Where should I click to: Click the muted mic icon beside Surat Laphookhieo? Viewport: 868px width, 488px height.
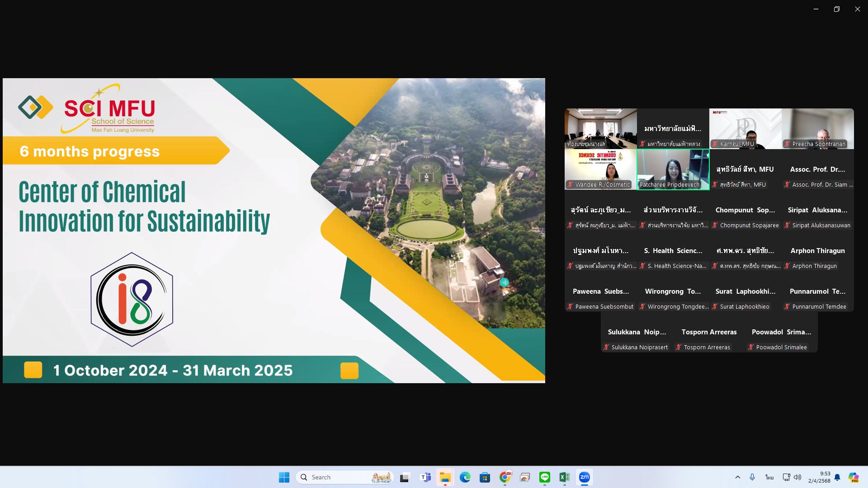coord(715,307)
